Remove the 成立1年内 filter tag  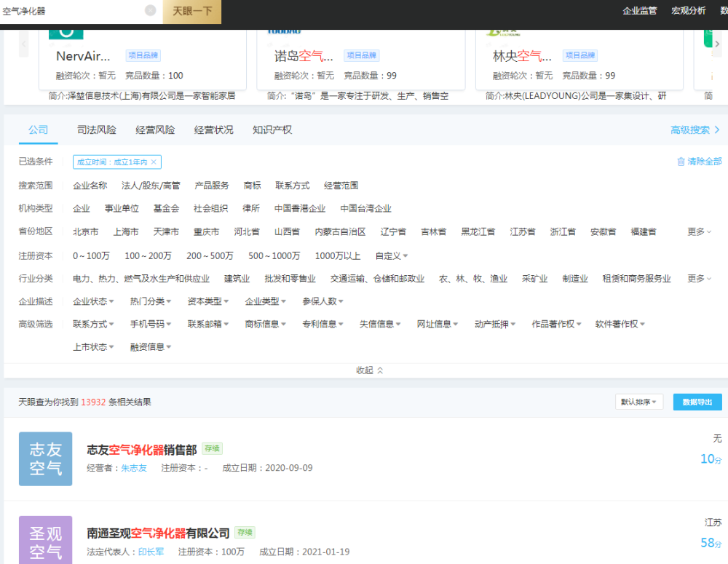coord(154,162)
